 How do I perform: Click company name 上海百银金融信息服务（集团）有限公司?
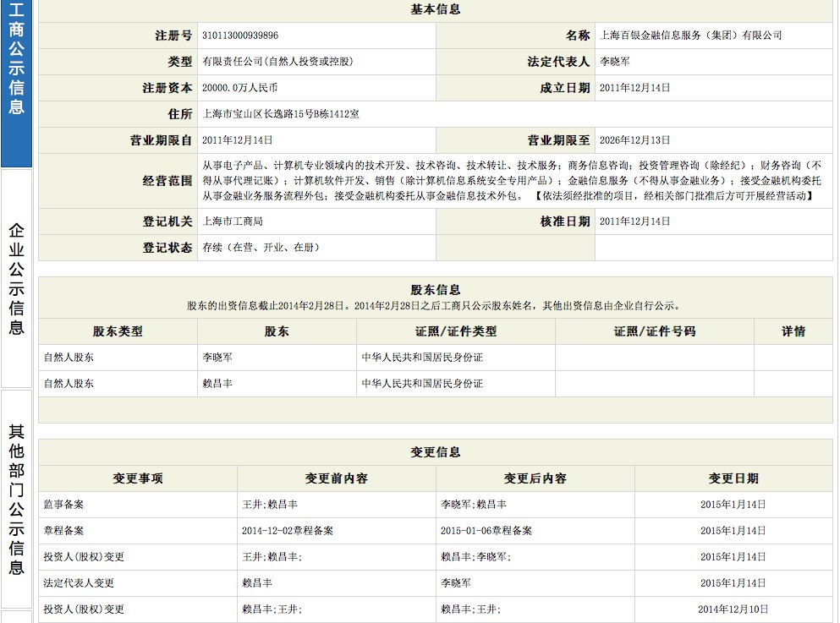(x=690, y=36)
